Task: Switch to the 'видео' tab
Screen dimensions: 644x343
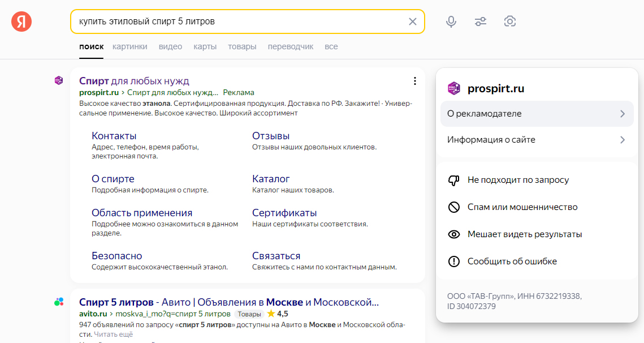Action: pyautogui.click(x=170, y=47)
